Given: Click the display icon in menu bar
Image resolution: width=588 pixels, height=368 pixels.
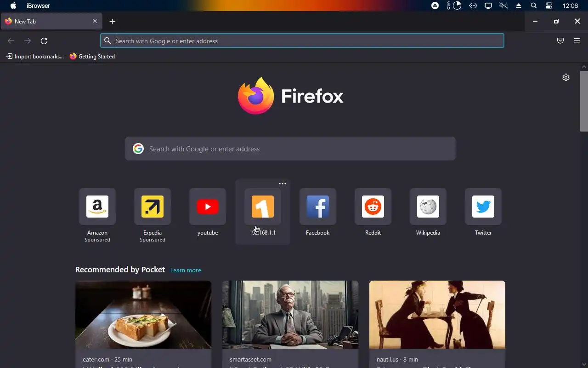Looking at the screenshot, I should [488, 6].
